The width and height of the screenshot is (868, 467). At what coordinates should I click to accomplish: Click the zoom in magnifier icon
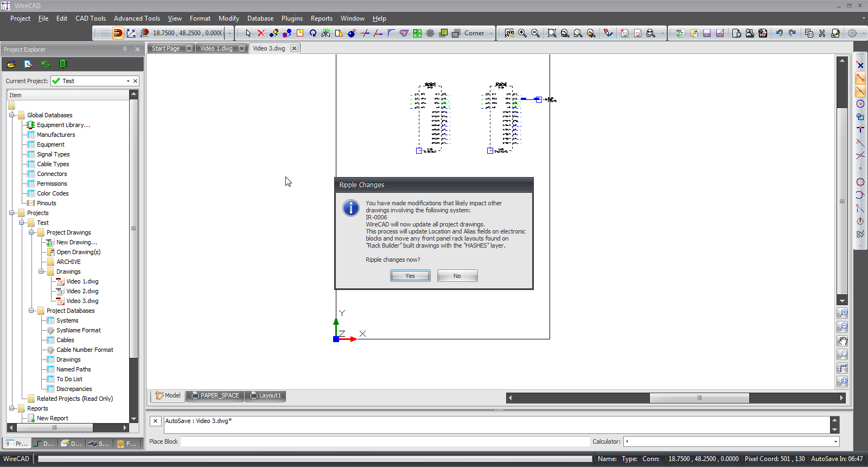pos(522,33)
